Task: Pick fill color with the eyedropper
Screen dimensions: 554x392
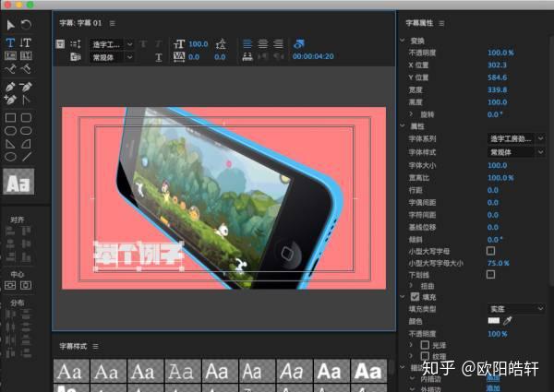Action: pyautogui.click(x=508, y=320)
